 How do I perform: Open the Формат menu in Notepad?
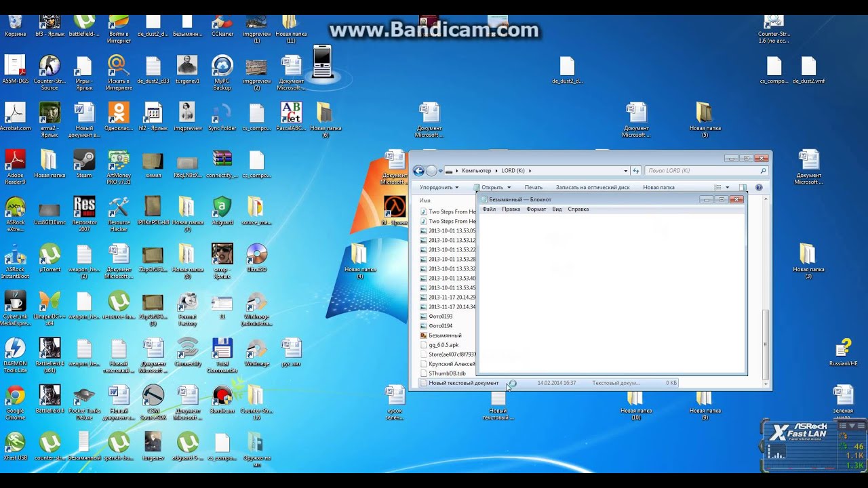pos(536,209)
